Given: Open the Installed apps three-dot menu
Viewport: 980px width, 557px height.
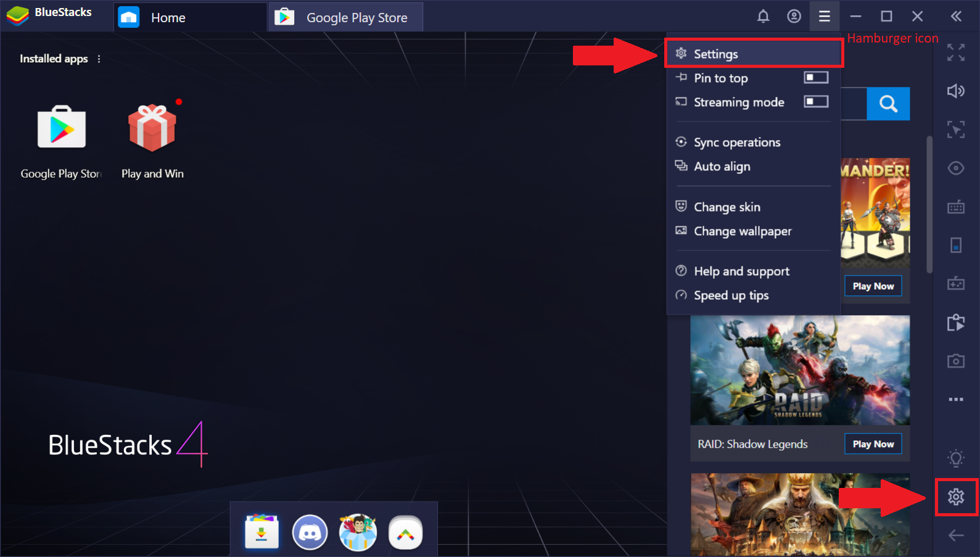Looking at the screenshot, I should tap(99, 59).
